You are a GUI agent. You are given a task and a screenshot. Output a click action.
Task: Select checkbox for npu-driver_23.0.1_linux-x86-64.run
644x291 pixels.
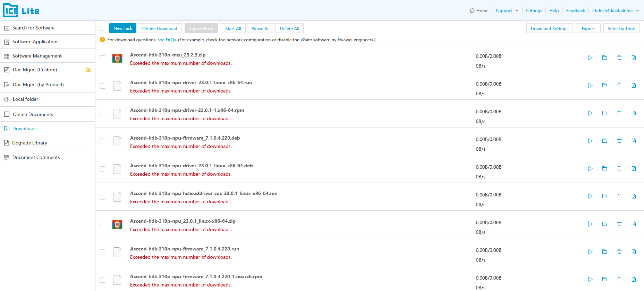click(102, 86)
